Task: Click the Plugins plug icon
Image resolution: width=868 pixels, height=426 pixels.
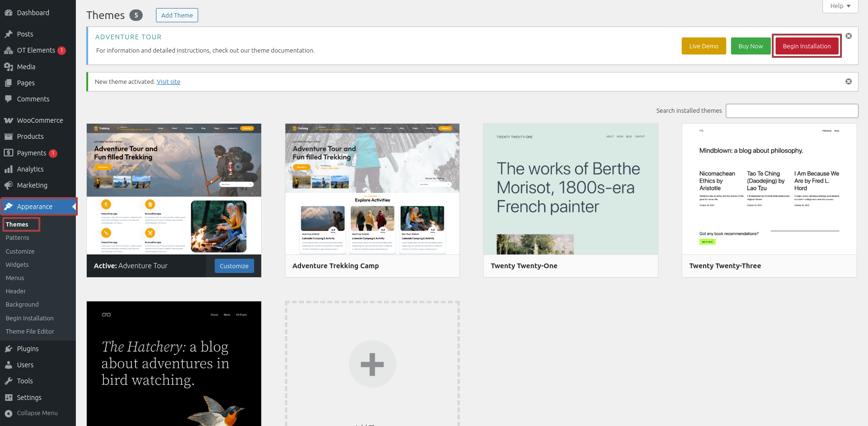Action: click(x=9, y=349)
